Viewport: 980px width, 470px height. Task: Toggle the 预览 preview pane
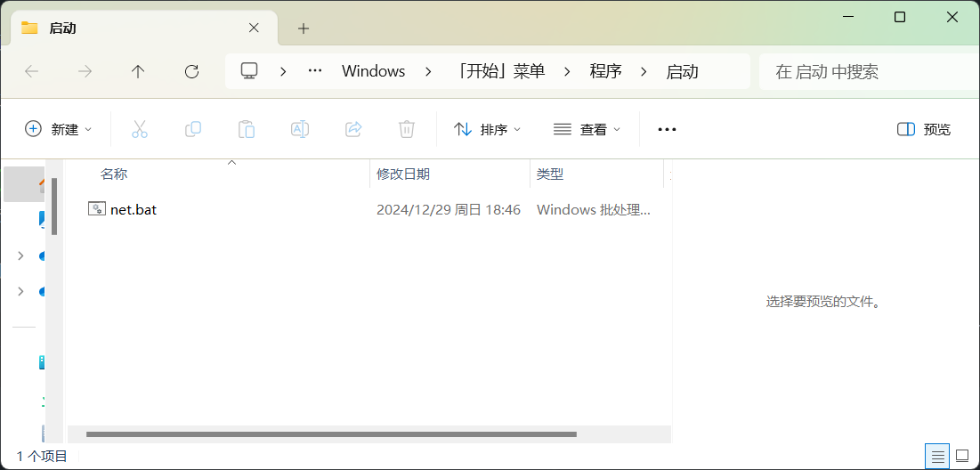(924, 129)
